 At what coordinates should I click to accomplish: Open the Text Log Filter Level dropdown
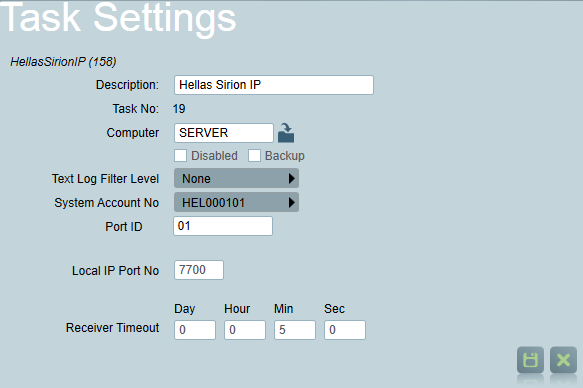236,178
